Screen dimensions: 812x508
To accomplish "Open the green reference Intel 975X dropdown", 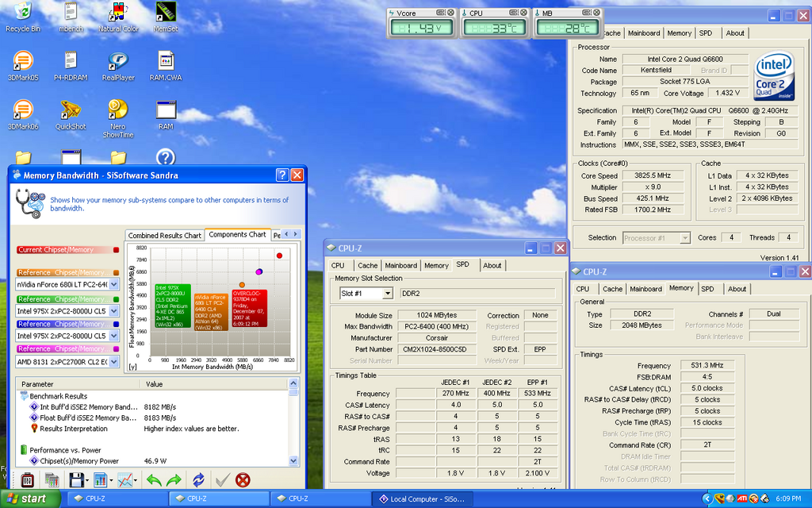I will (x=114, y=311).
